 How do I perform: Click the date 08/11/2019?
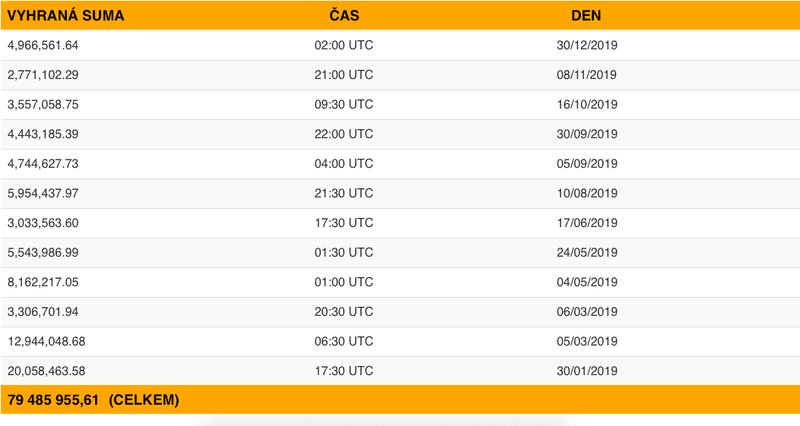(x=587, y=75)
